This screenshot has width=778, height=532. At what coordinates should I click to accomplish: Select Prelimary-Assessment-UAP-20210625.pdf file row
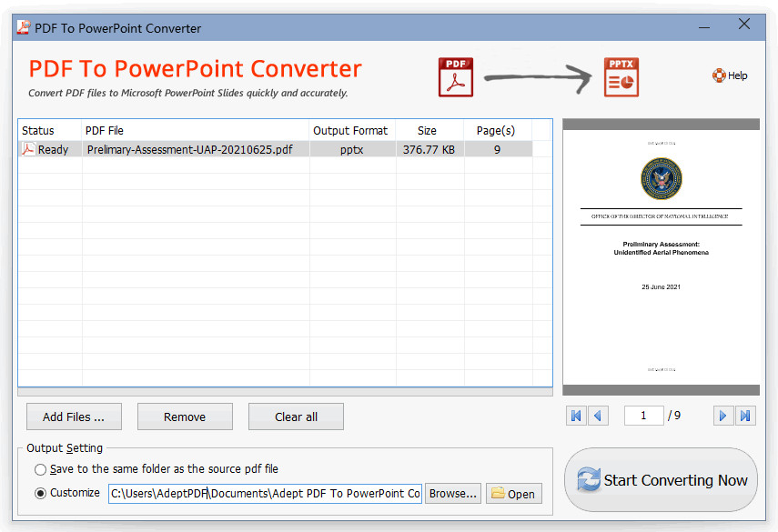[276, 149]
